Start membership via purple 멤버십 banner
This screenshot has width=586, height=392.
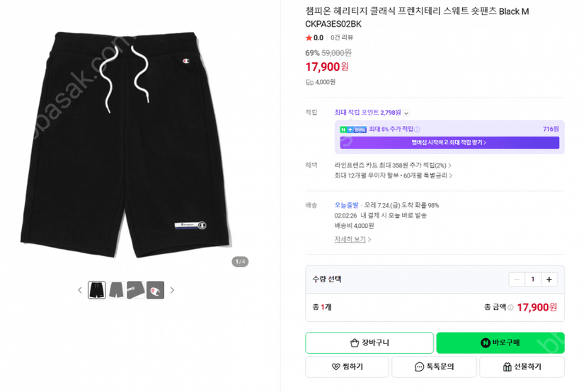(x=449, y=143)
